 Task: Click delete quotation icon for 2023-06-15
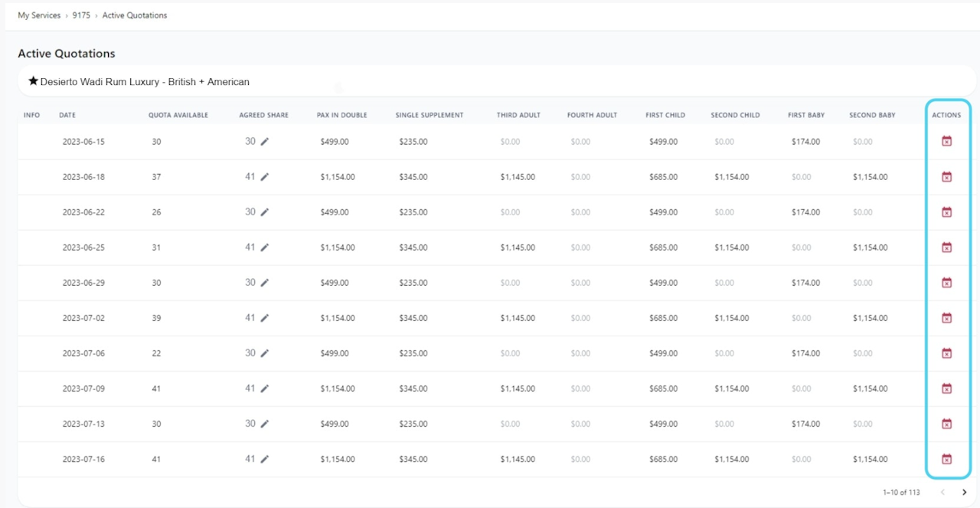click(946, 142)
